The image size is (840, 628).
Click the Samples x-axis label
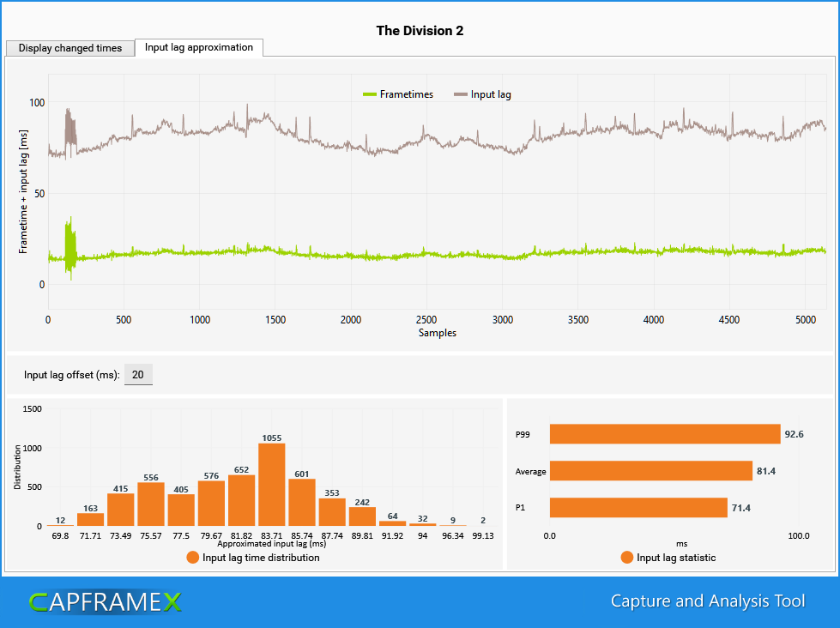(437, 333)
